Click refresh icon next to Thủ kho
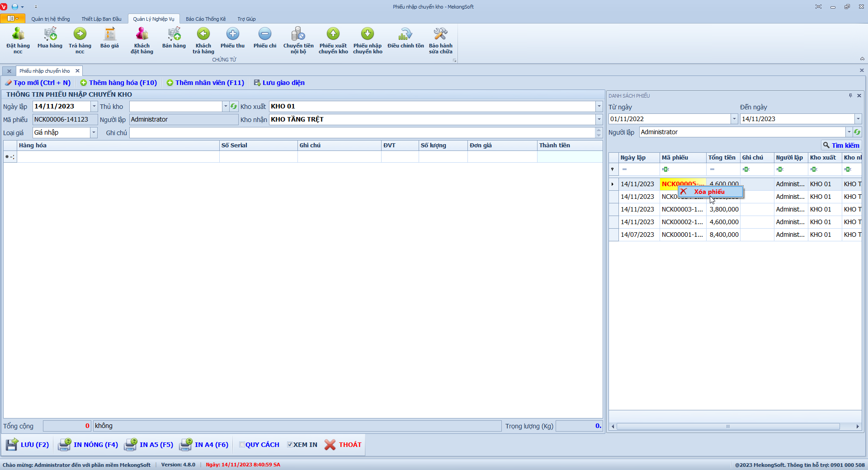868x470 pixels. (x=234, y=107)
